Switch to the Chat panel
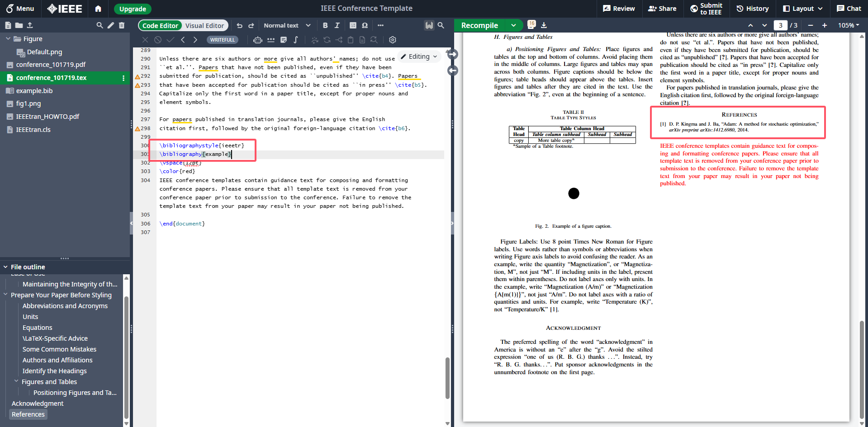 (849, 8)
